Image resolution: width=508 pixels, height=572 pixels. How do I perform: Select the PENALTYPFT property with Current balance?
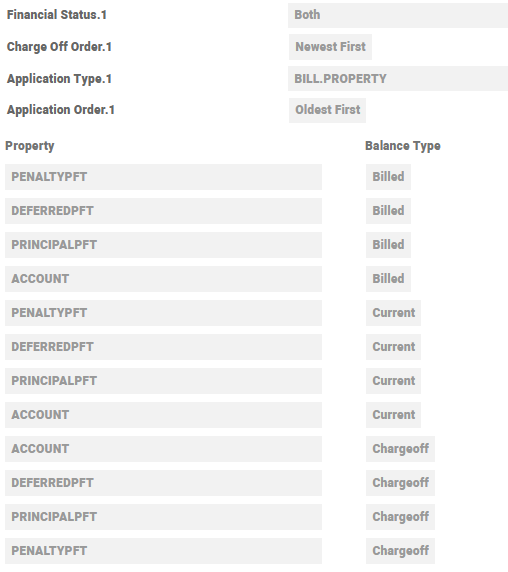click(x=163, y=313)
